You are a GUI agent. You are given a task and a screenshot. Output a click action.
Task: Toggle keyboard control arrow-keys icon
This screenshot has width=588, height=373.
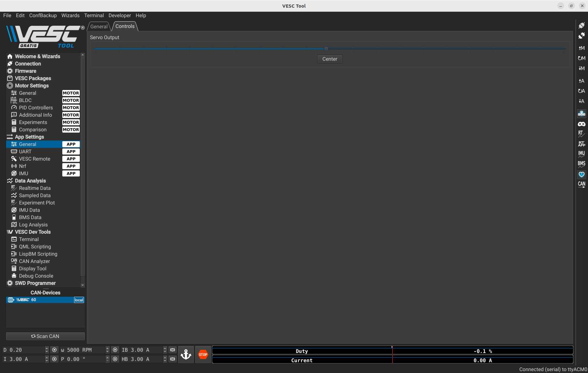[x=581, y=114]
